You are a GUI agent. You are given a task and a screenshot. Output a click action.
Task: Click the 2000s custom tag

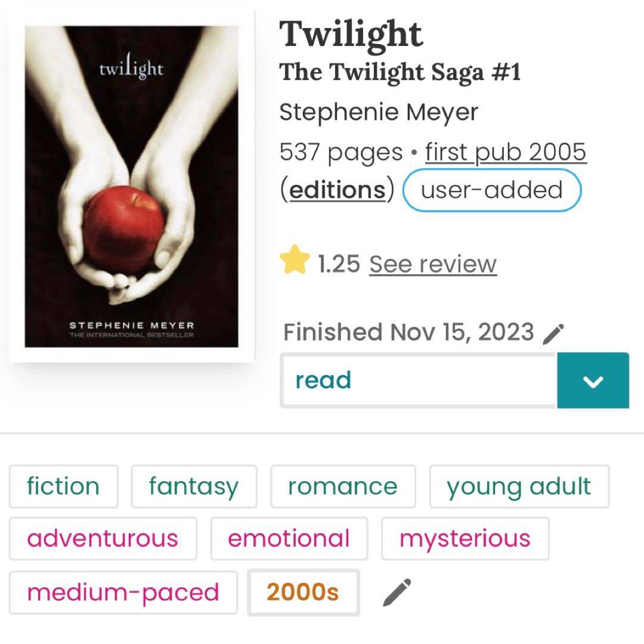pos(303,592)
